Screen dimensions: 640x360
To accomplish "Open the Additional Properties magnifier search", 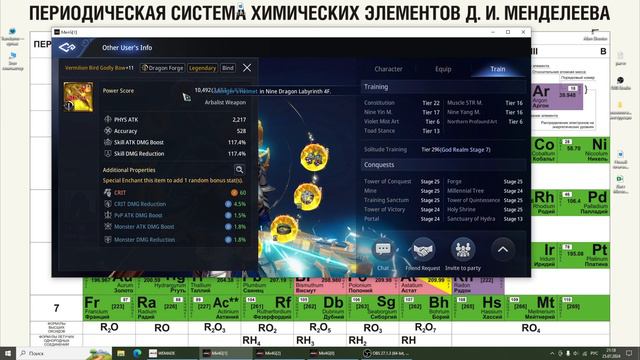I will (x=239, y=169).
